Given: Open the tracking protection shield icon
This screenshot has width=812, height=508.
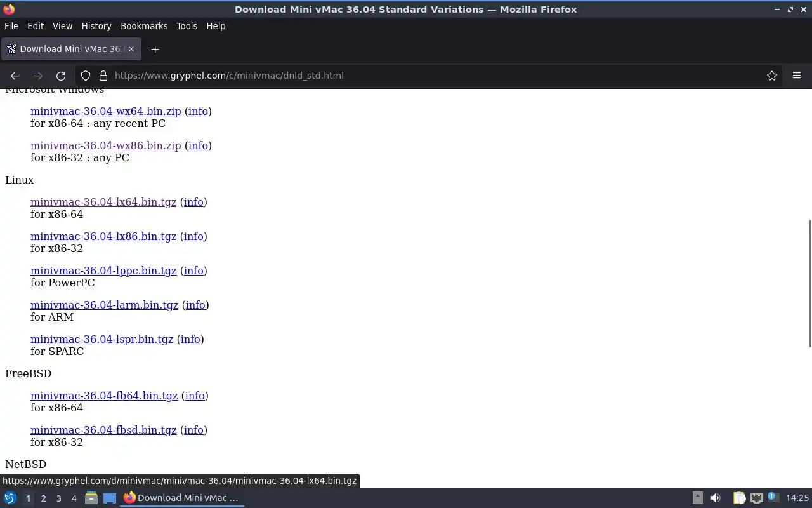Looking at the screenshot, I should click(86, 76).
